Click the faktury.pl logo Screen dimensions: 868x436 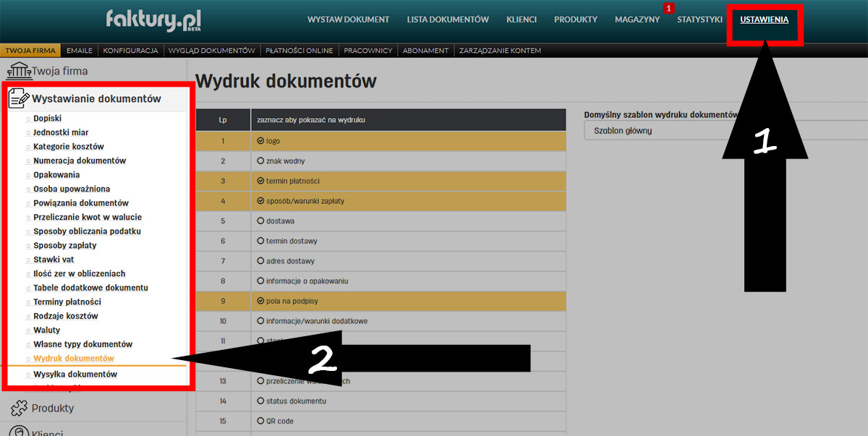(x=153, y=20)
